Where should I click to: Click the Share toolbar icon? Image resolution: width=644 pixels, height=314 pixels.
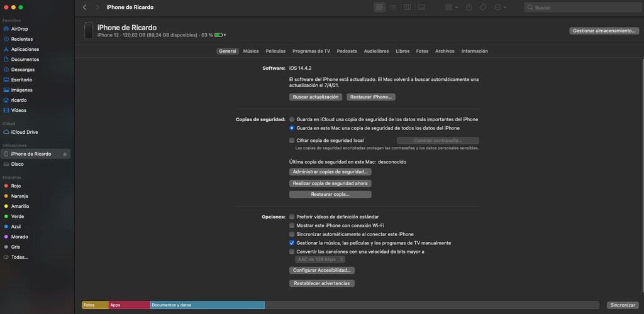click(469, 8)
